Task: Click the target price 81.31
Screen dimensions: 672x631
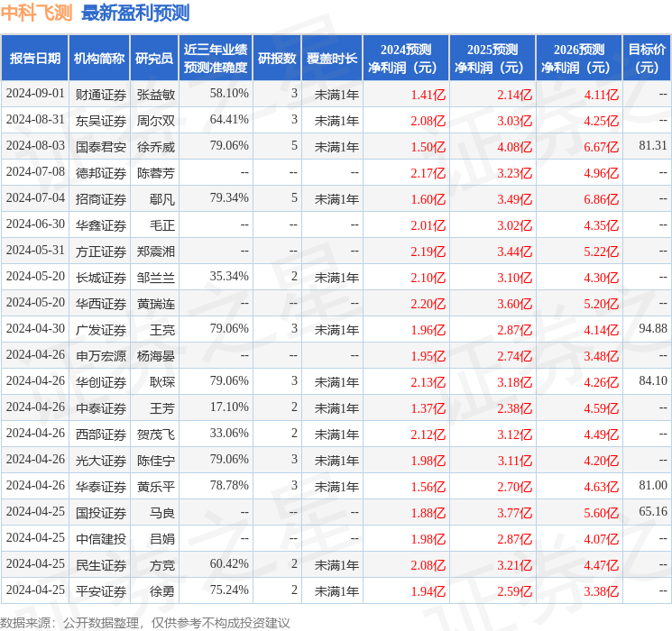Action: tap(653, 145)
